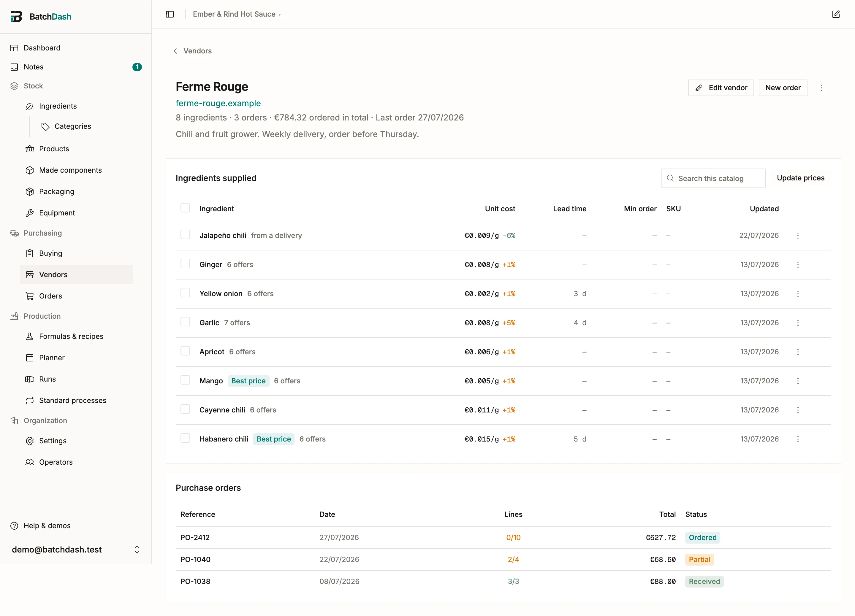This screenshot has height=616, width=855.
Task: Click the back arrow to Vendors
Action: coord(176,51)
